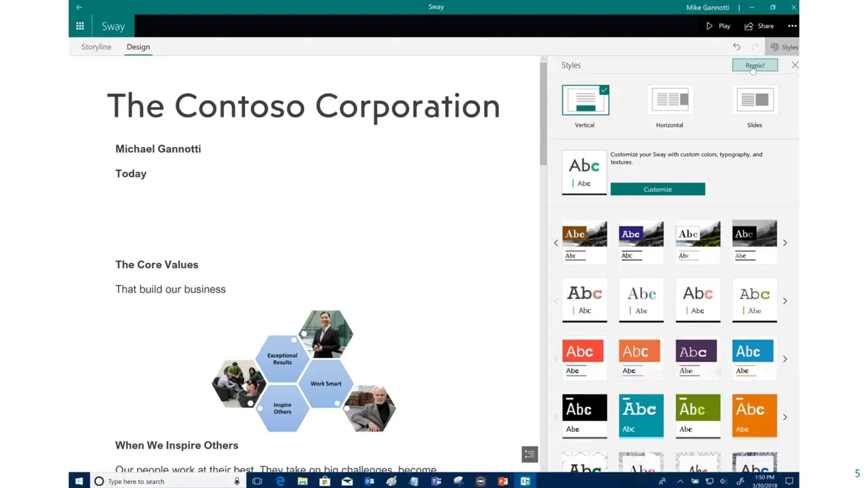The height and width of the screenshot is (488, 868).
Task: Click the navigation icon at the preview's bottom right
Action: coord(530,454)
